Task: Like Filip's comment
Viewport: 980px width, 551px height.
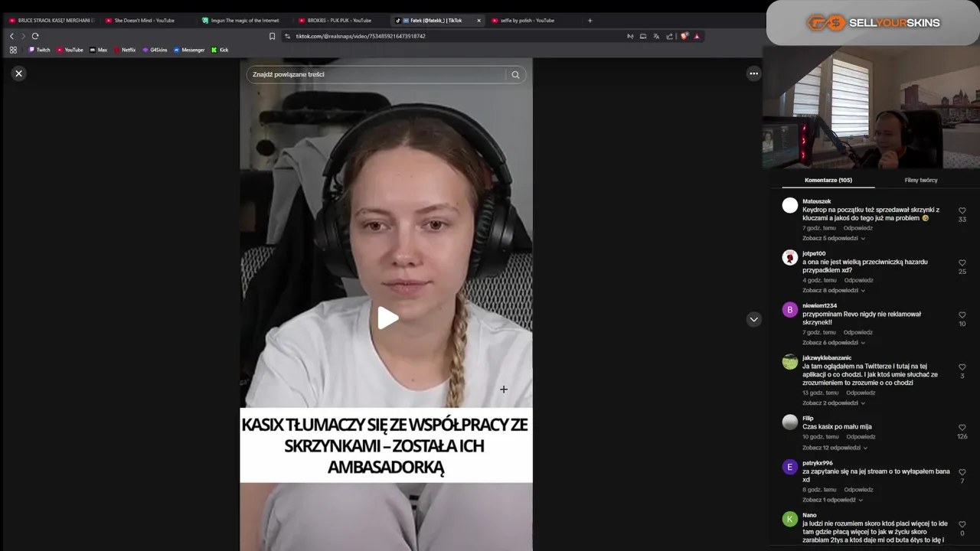Action: [962, 428]
